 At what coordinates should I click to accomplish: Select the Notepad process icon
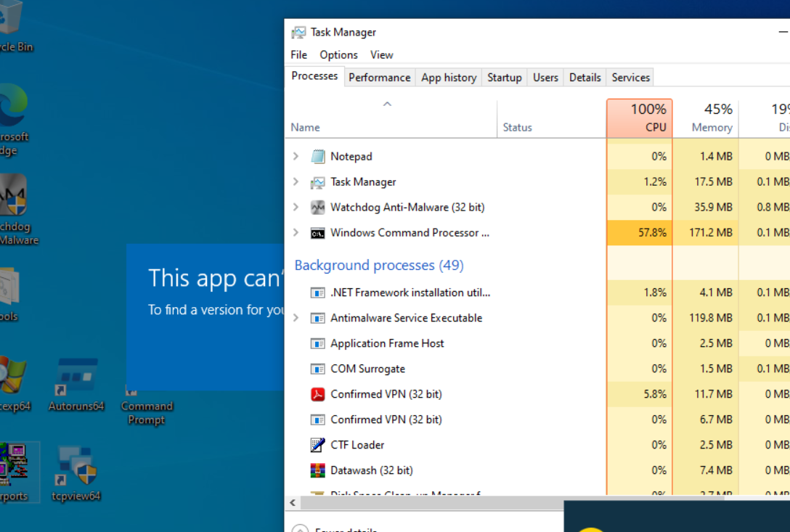[x=317, y=156]
